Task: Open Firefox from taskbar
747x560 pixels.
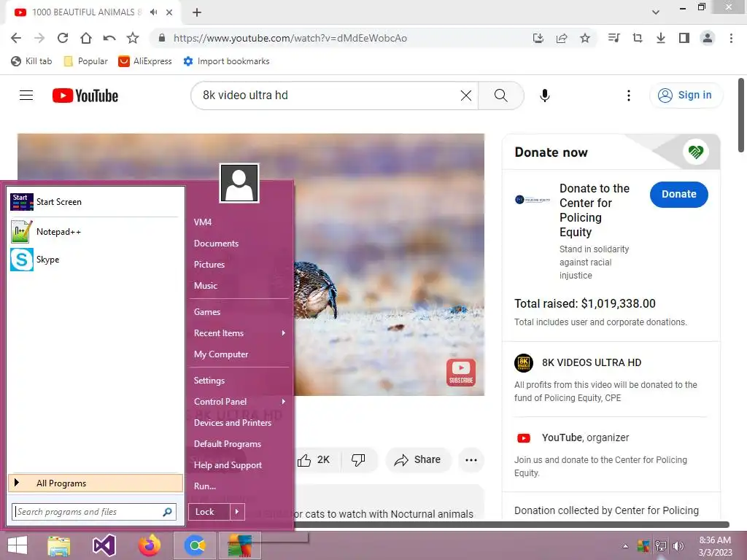Action: coord(150,545)
